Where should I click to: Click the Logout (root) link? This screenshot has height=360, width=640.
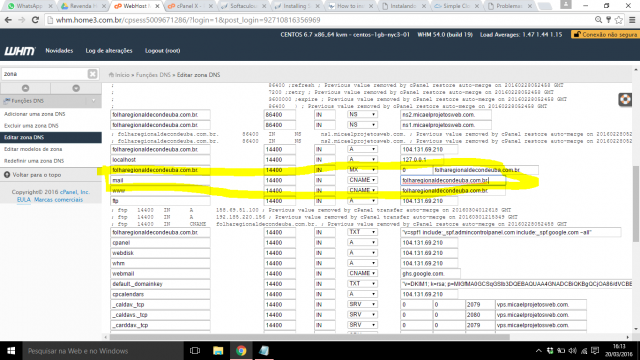click(x=162, y=51)
